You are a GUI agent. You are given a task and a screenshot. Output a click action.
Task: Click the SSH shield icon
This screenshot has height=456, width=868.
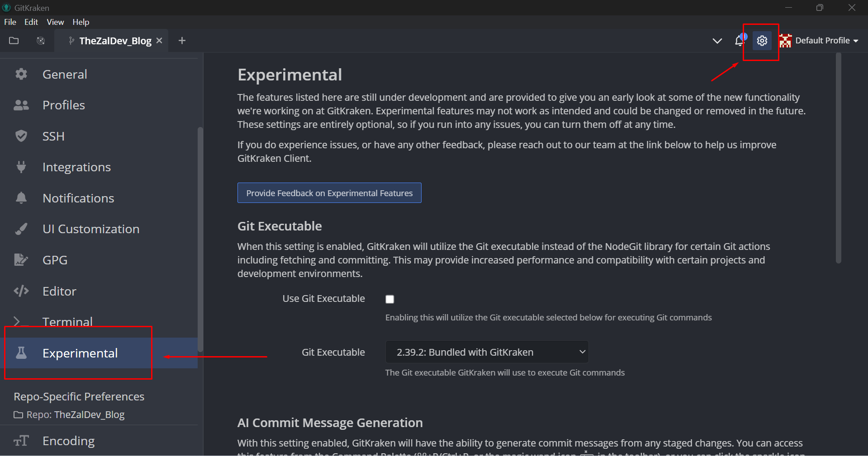(x=21, y=136)
